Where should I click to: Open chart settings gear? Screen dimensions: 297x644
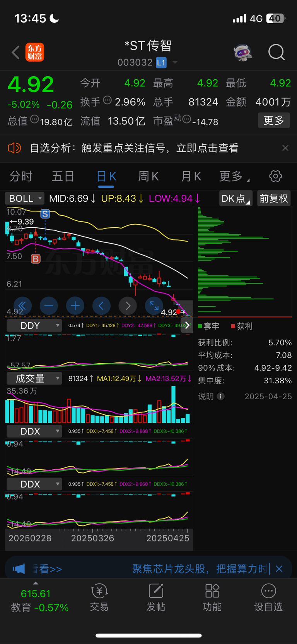(x=275, y=176)
